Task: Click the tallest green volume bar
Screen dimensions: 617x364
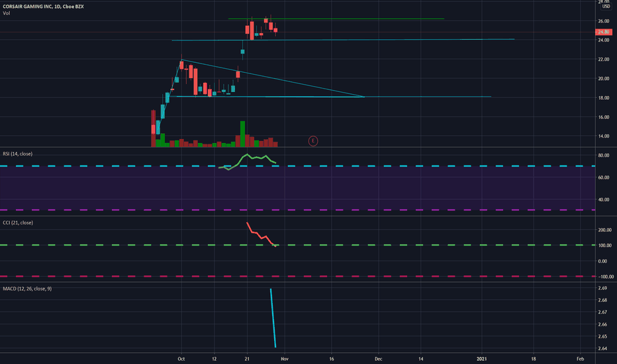Action: click(x=242, y=134)
